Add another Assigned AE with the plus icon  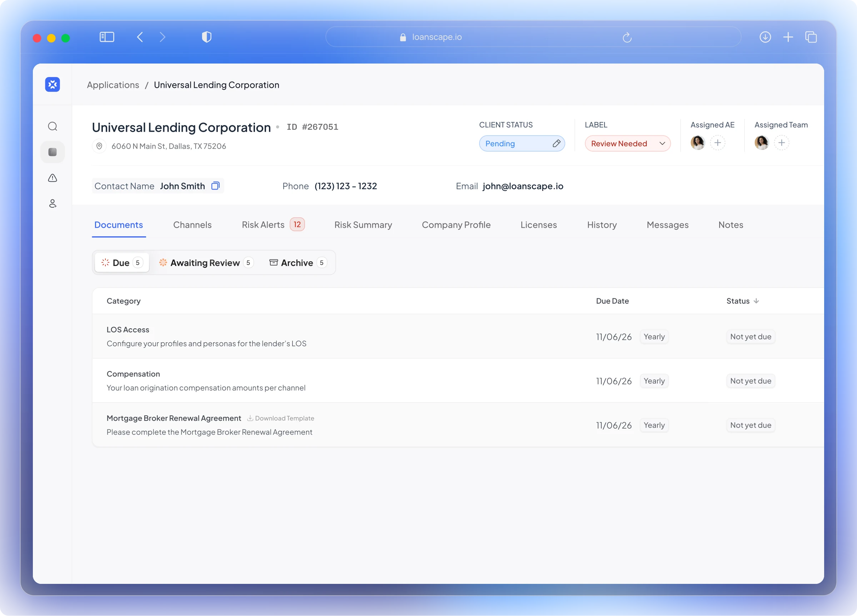718,143
